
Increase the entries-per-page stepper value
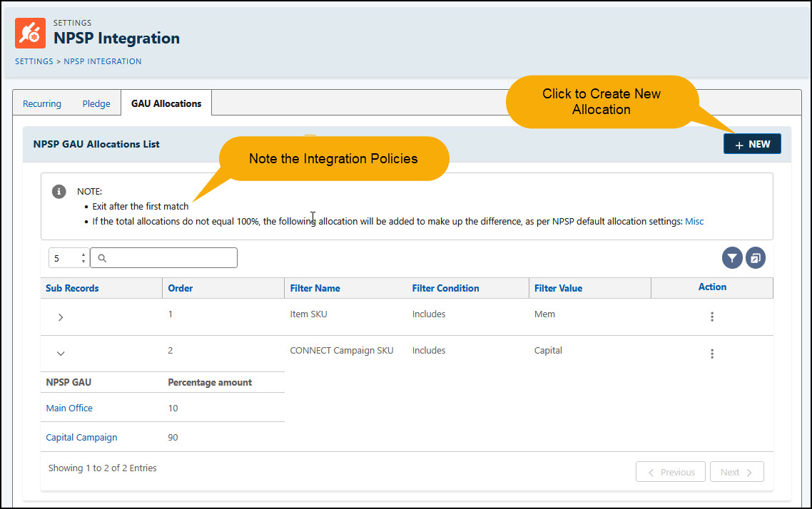click(83, 254)
